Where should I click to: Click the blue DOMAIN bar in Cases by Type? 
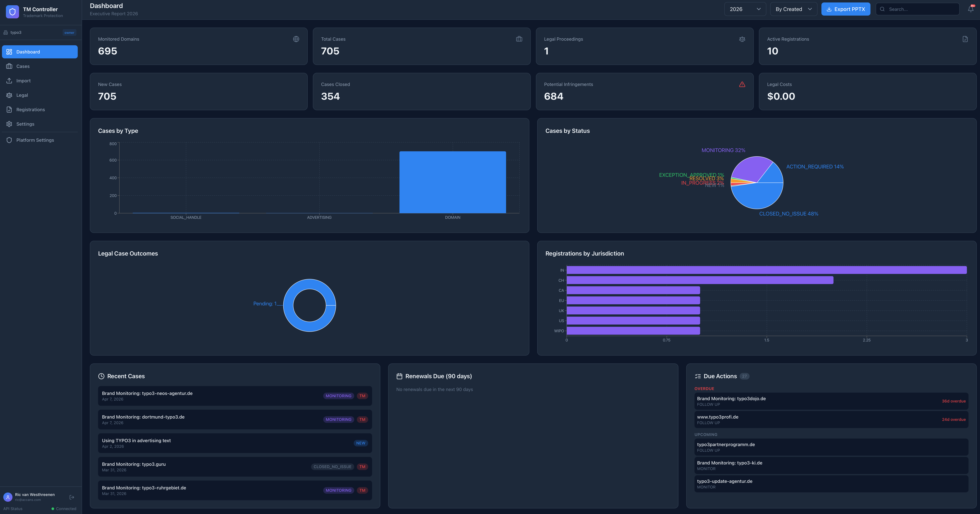tap(453, 182)
